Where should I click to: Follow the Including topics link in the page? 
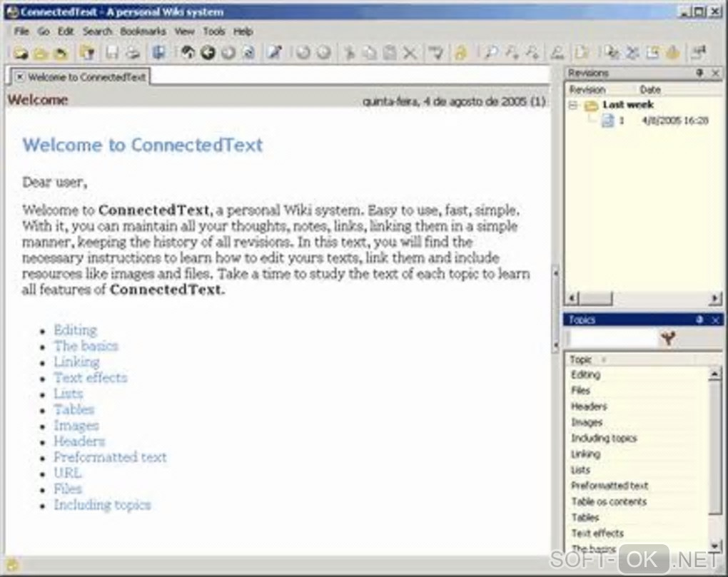[102, 505]
